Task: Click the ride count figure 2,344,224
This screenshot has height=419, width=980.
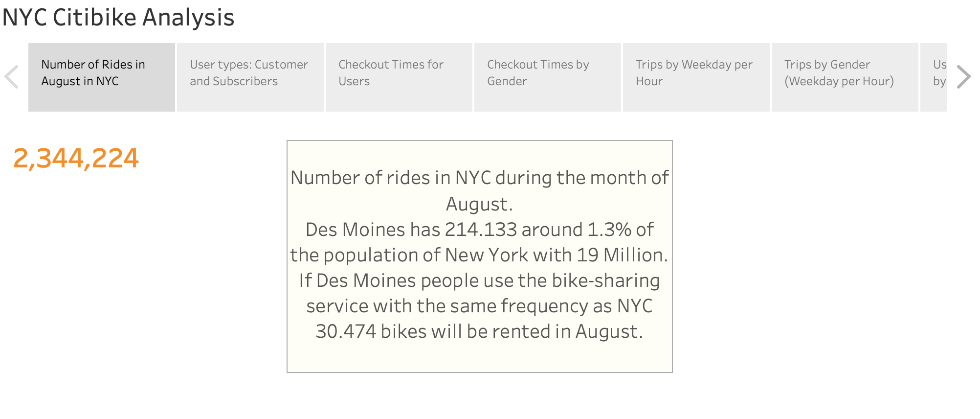Action: click(77, 158)
